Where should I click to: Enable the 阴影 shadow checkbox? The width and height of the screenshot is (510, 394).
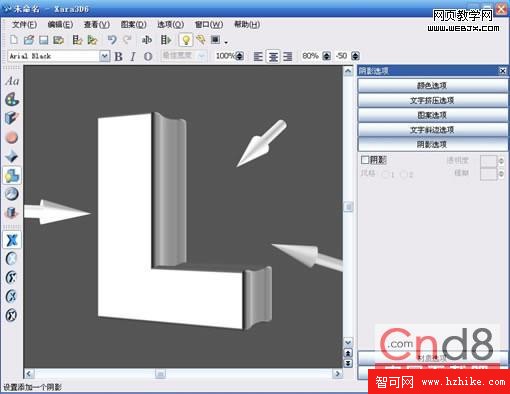(365, 160)
